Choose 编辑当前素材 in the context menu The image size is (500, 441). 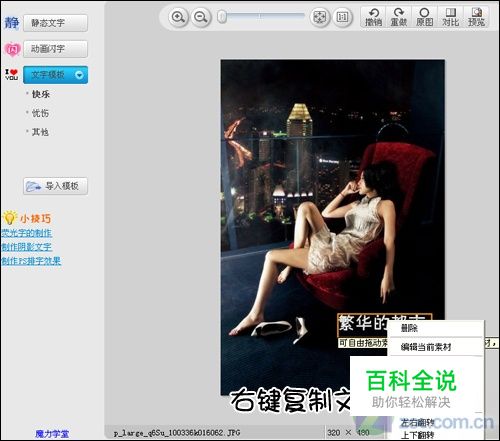426,347
